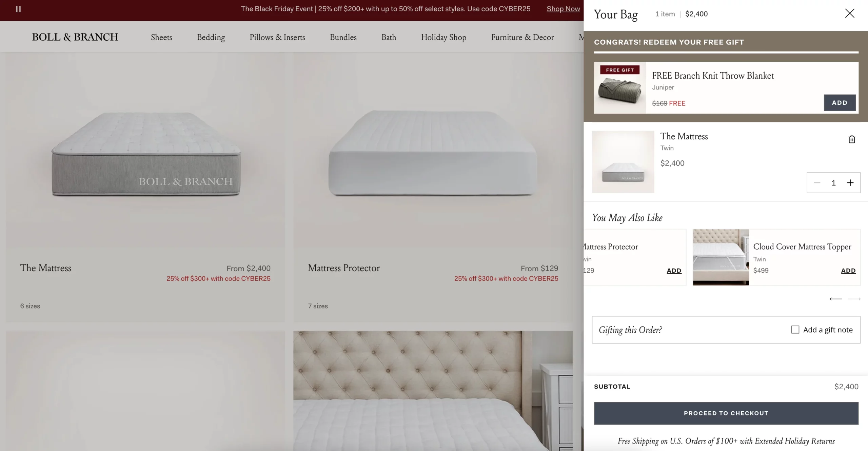This screenshot has height=451, width=868.
Task: Enable the Add a gift note checkbox
Action: tap(795, 330)
